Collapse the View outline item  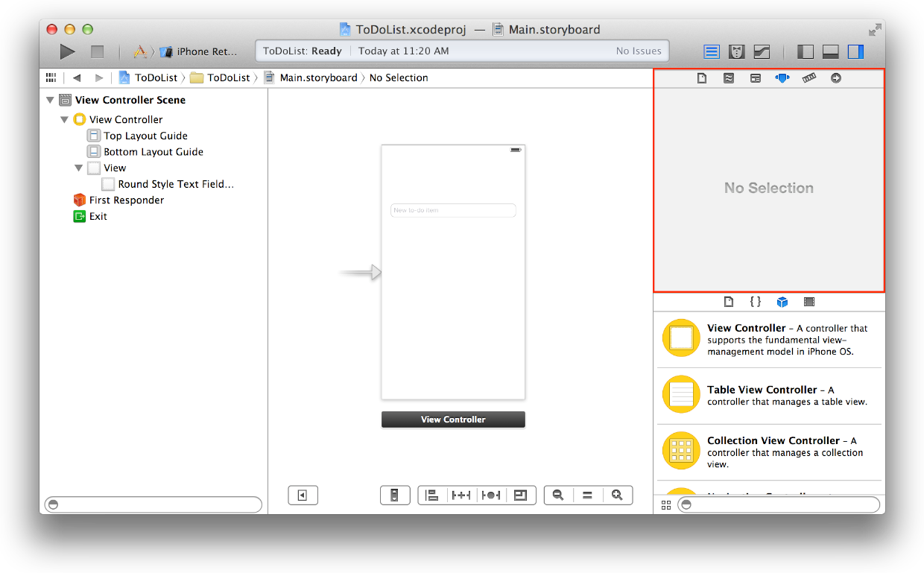coord(78,168)
